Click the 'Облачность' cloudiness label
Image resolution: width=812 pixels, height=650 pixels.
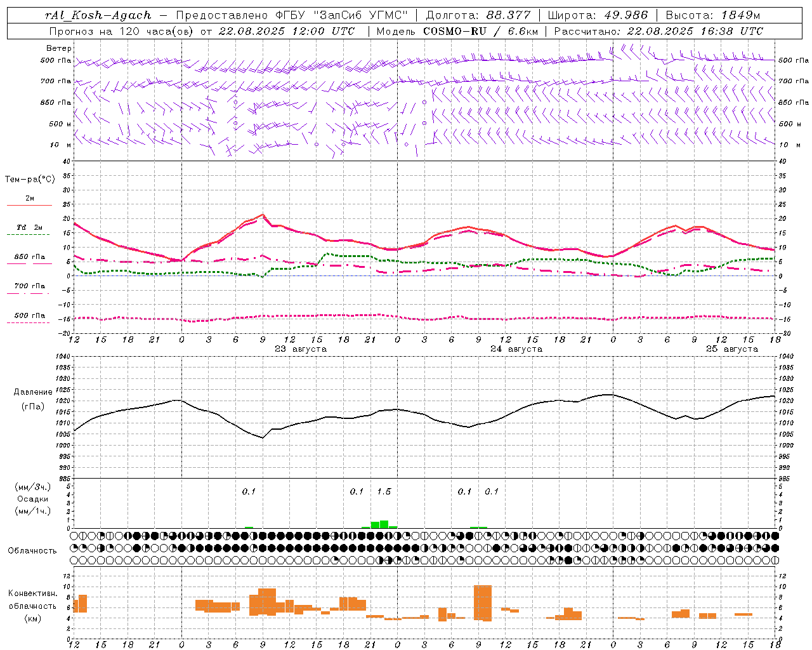tap(32, 551)
